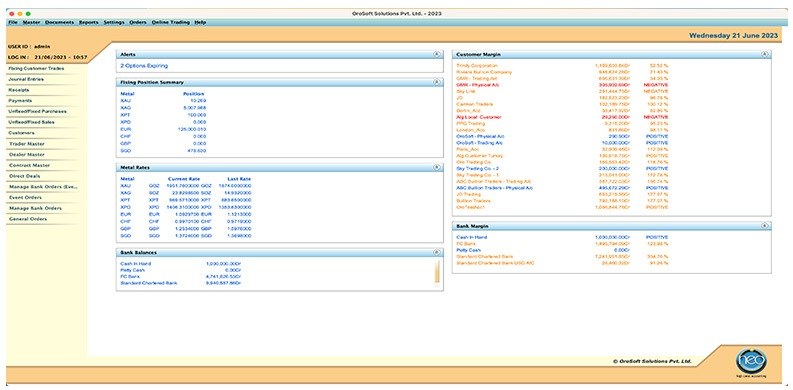
Task: Click the neo logo icon
Action: (x=751, y=361)
